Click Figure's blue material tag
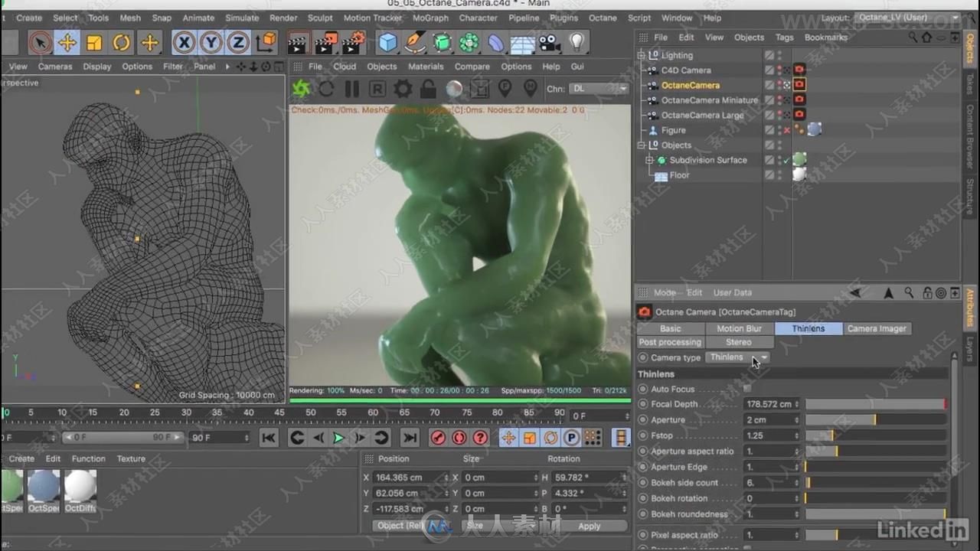Viewport: 980px width, 551px height. [814, 130]
